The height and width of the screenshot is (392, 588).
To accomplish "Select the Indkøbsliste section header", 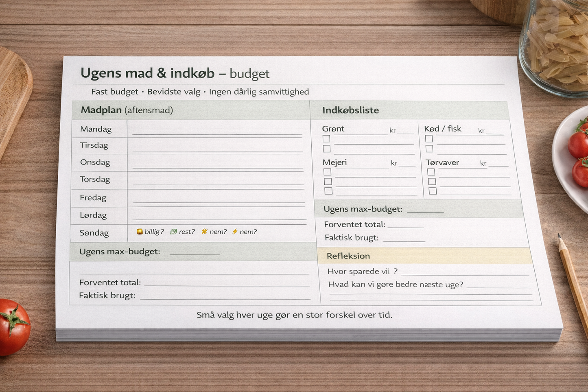I will pos(351,110).
